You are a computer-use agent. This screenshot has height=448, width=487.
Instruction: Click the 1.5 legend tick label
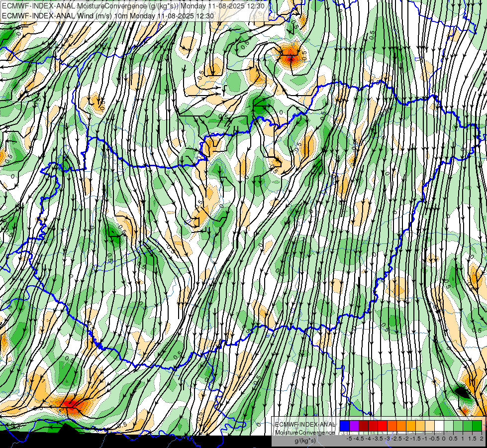point(473,439)
